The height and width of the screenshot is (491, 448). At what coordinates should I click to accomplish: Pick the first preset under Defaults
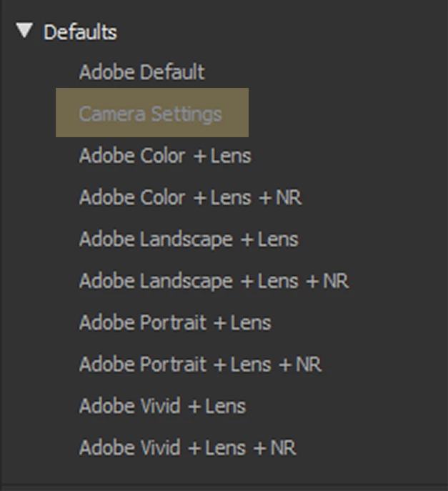coord(141,72)
